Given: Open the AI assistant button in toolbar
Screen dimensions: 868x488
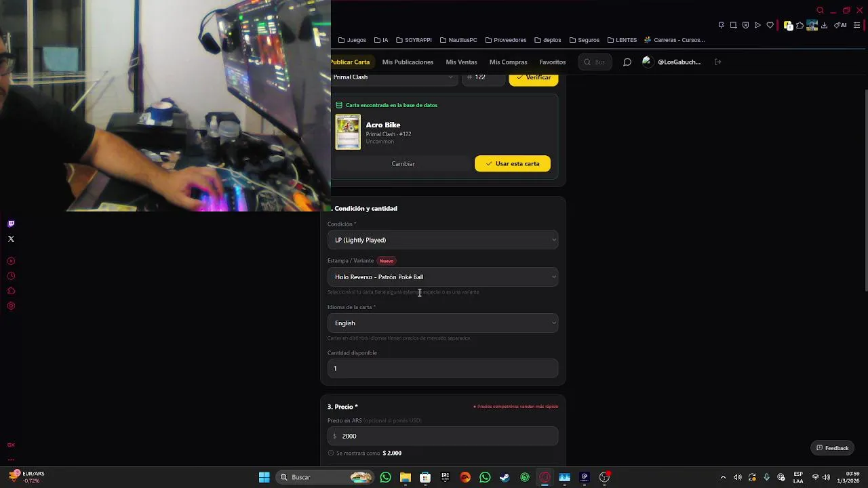Looking at the screenshot, I should coord(840,25).
